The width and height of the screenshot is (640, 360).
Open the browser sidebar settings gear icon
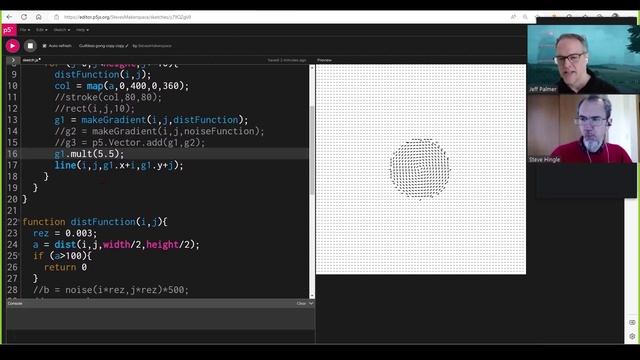coord(632,336)
